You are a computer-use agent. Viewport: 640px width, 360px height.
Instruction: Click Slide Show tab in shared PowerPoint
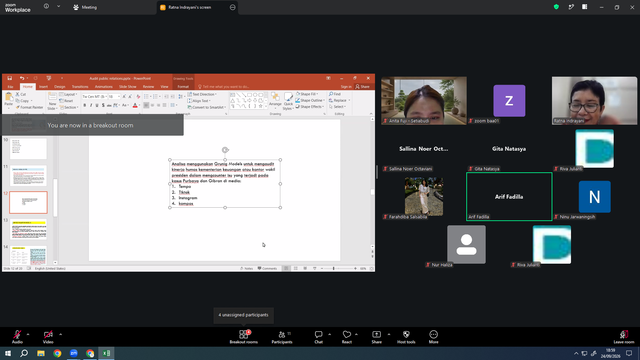(127, 87)
